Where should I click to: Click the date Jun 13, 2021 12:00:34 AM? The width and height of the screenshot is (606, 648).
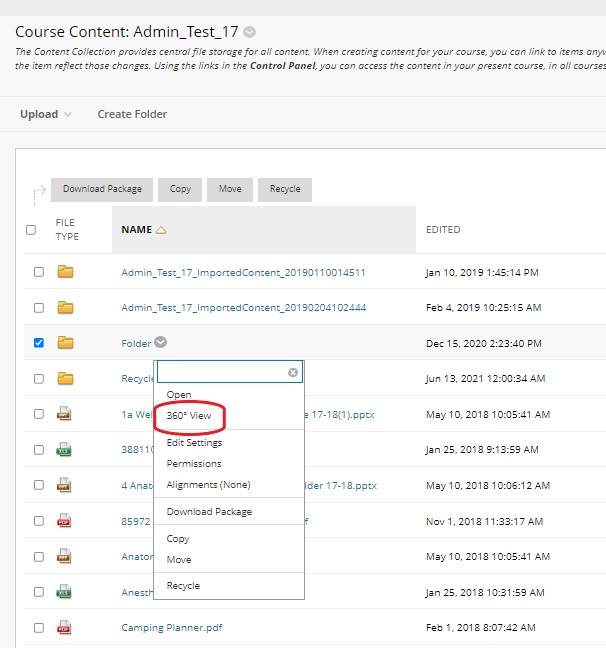[485, 379]
